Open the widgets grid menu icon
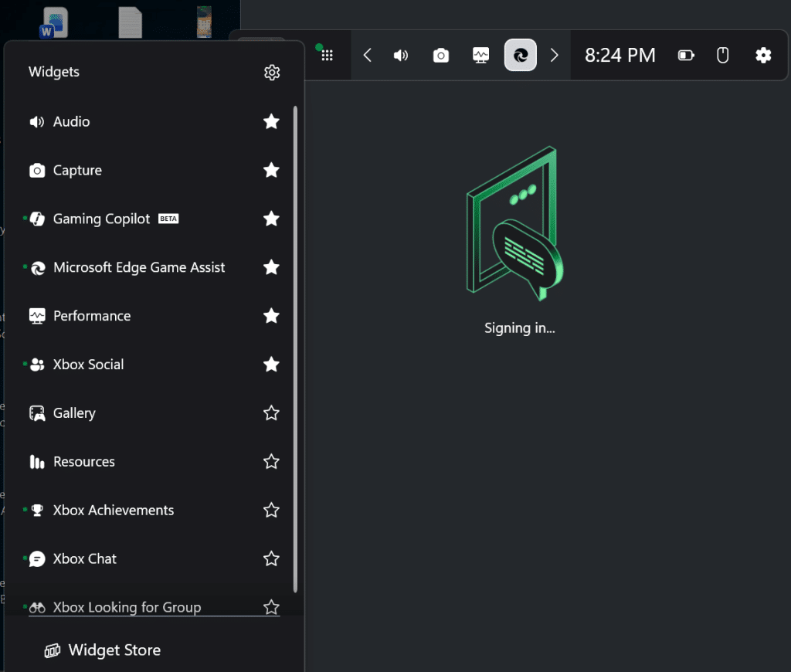The height and width of the screenshot is (672, 791). click(x=328, y=55)
